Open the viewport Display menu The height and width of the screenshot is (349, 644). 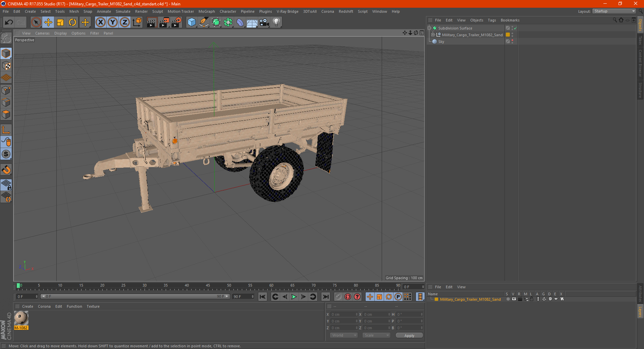coord(60,33)
